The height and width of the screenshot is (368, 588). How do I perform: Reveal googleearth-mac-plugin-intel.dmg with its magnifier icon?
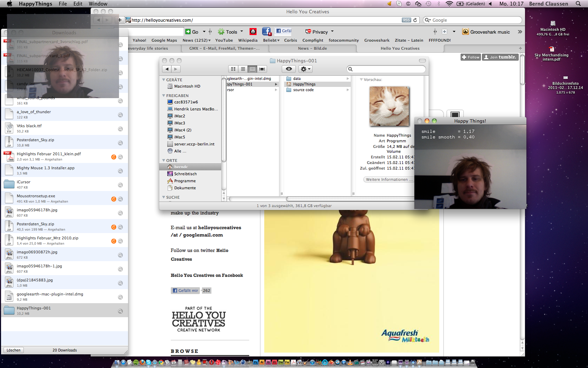pos(120,297)
